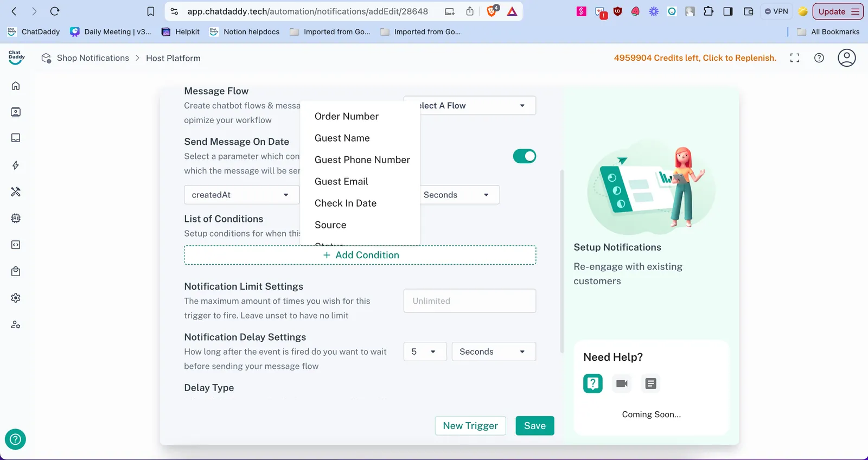Click the video camera help icon
868x460 pixels.
622,384
